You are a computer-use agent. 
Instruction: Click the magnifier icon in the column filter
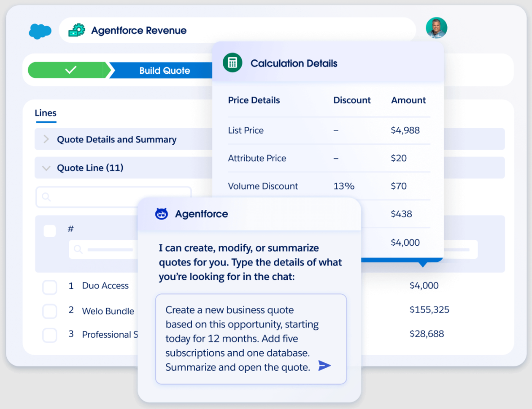[78, 250]
